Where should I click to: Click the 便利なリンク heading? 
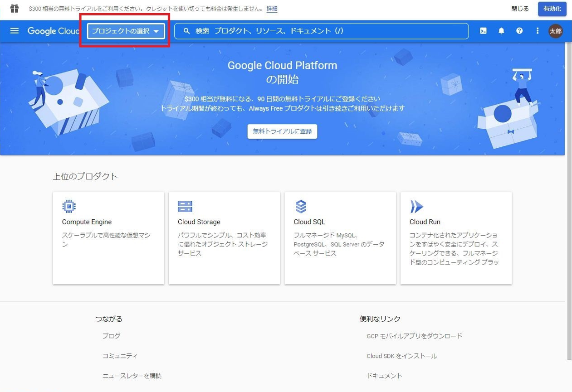click(380, 319)
